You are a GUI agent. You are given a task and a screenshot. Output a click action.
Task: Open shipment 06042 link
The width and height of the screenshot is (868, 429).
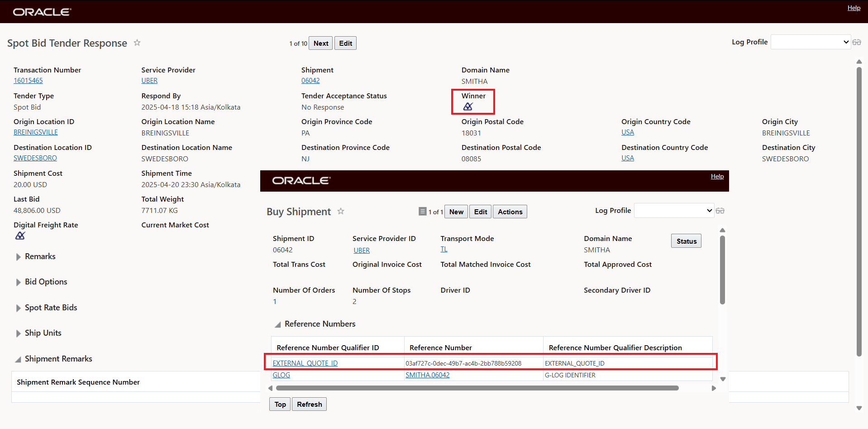310,81
